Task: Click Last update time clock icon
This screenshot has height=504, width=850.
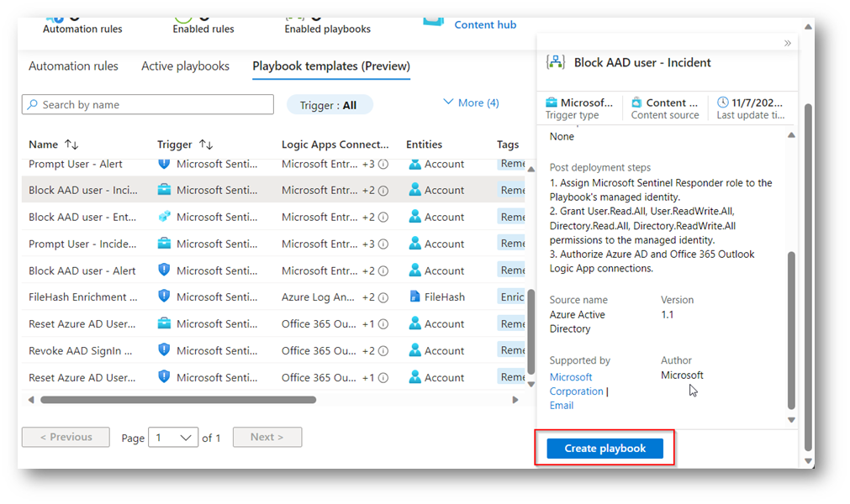Action: tap(722, 102)
